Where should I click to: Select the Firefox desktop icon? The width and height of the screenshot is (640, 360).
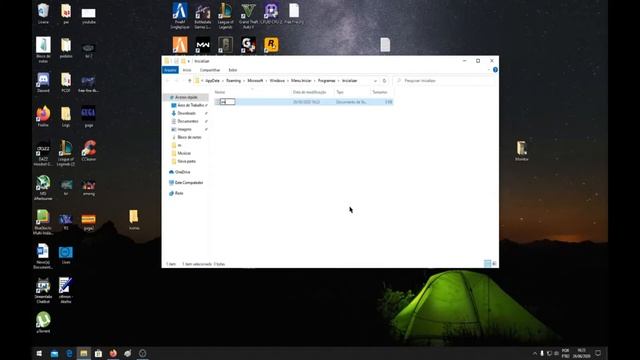(43, 116)
